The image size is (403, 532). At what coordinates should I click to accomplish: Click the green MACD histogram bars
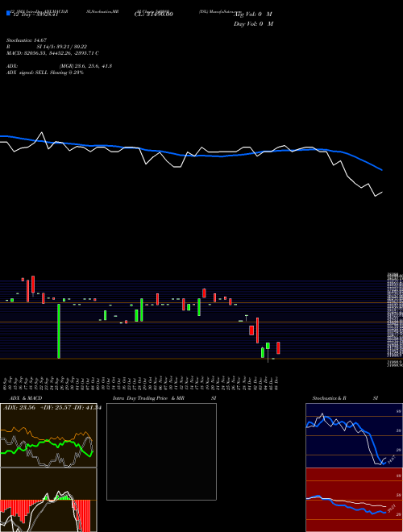(61, 497)
